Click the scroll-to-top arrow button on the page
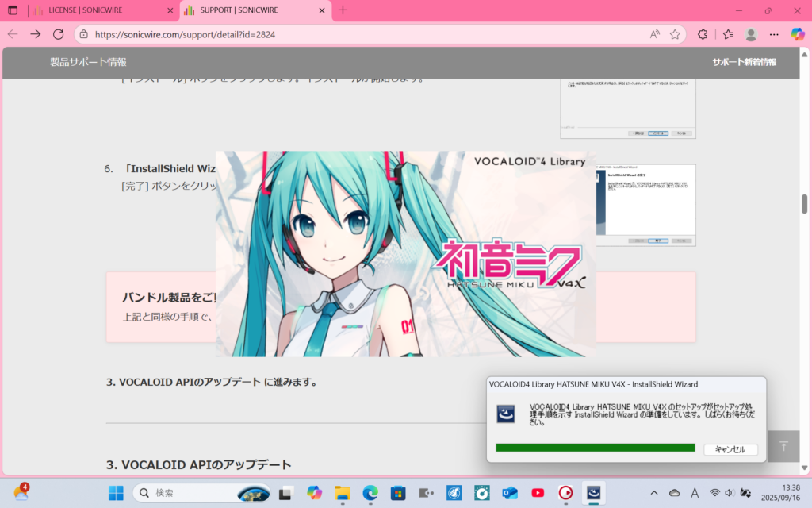 [783, 446]
